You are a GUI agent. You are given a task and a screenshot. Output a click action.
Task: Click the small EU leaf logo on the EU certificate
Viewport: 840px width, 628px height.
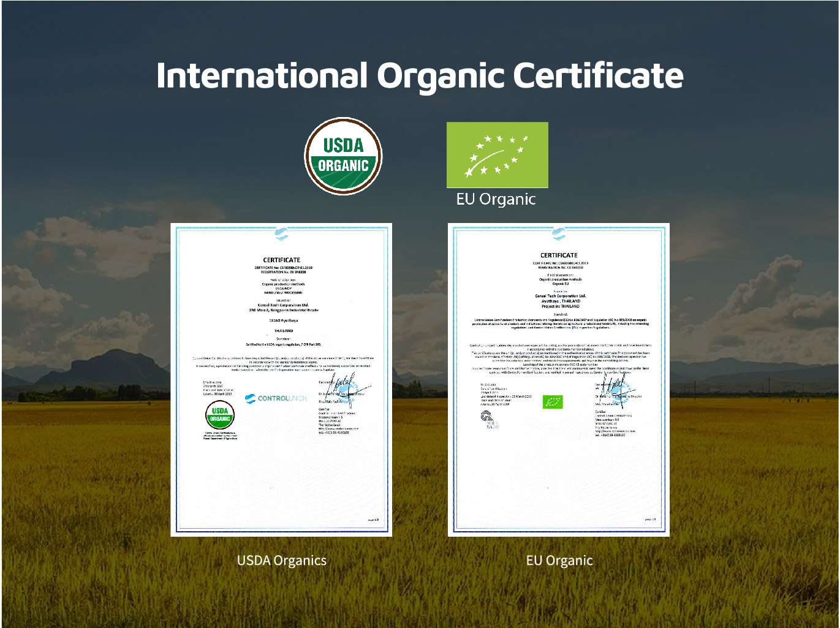(553, 402)
